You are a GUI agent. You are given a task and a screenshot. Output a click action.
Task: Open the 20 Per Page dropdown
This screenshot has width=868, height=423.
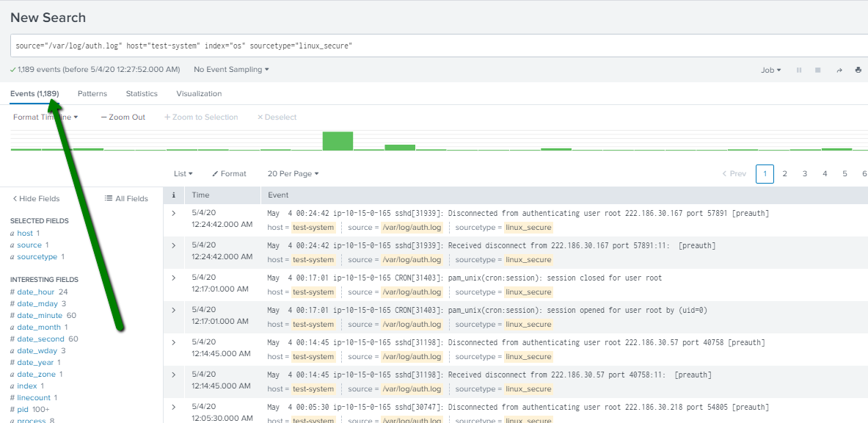pyautogui.click(x=292, y=173)
